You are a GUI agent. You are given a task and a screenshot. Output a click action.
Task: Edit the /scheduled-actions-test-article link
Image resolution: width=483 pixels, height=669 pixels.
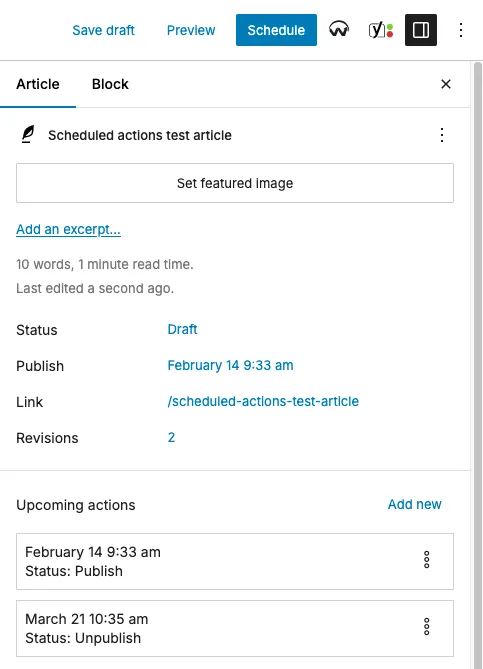pyautogui.click(x=263, y=401)
